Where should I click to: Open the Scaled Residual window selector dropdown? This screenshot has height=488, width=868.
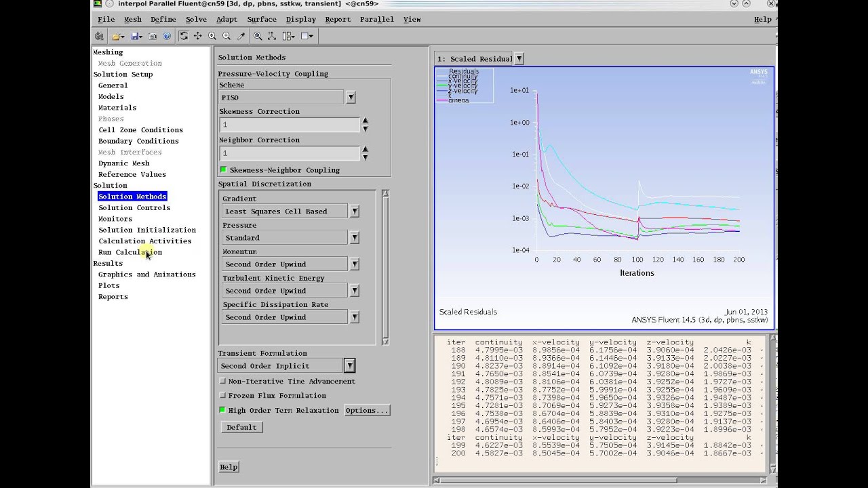(x=519, y=59)
